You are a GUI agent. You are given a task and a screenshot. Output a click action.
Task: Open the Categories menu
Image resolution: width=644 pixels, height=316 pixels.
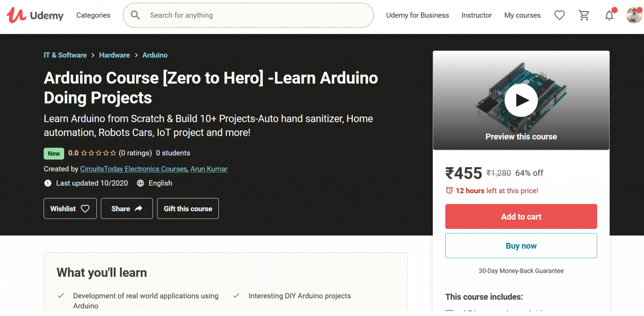point(93,15)
